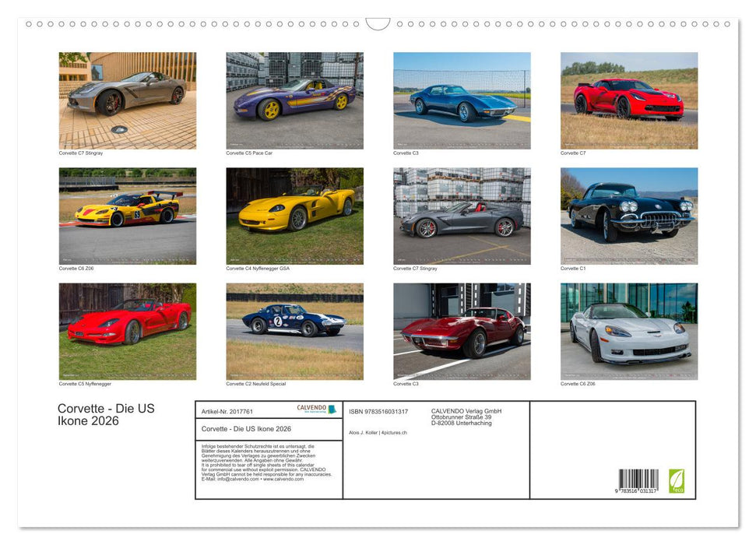Click the red Corvette C7 image
This screenshot has height=545, width=756.
(628, 100)
